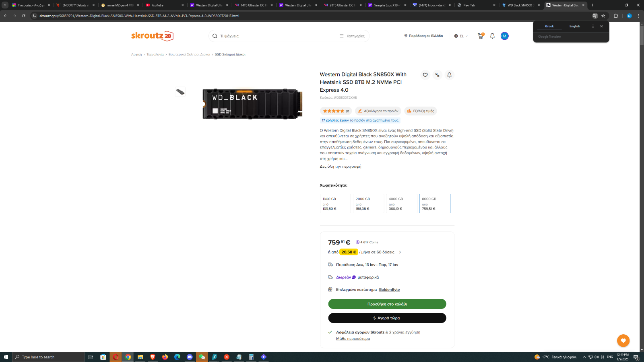The image size is (644, 362).
Task: Add product to favorites with heart icon
Action: point(425,75)
